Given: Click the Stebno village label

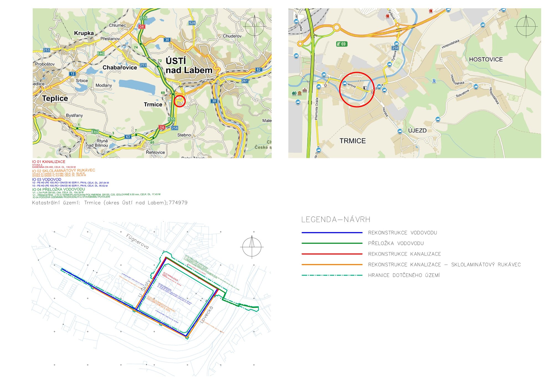Looking at the screenshot, I should [184, 135].
